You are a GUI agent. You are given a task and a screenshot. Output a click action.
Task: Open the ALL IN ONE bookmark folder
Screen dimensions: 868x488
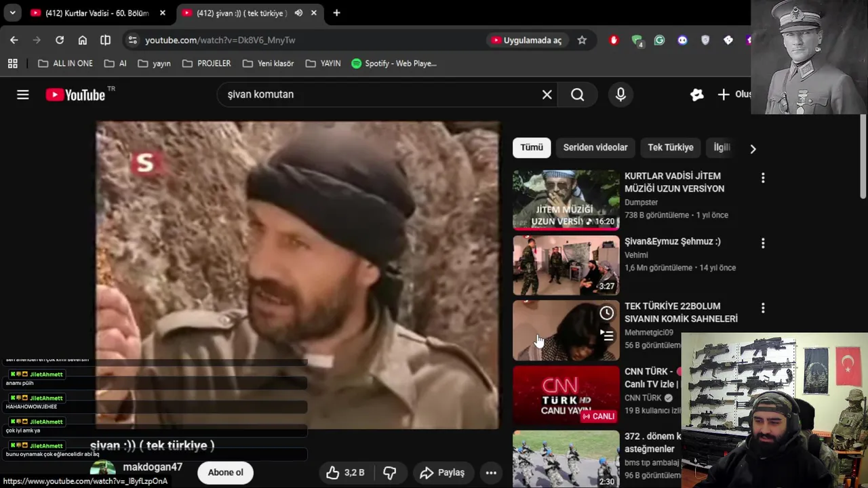click(65, 63)
